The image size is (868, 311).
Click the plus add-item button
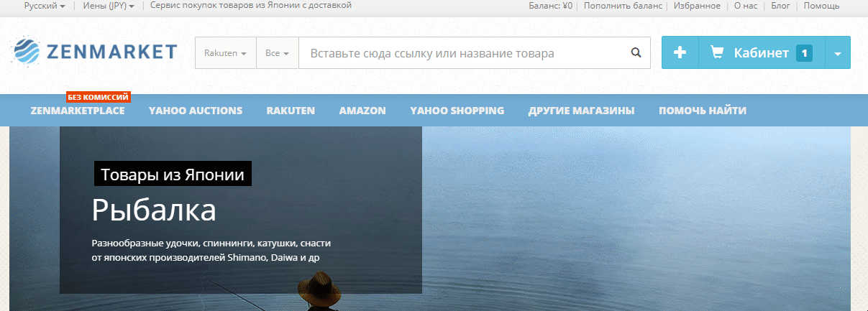coord(680,52)
